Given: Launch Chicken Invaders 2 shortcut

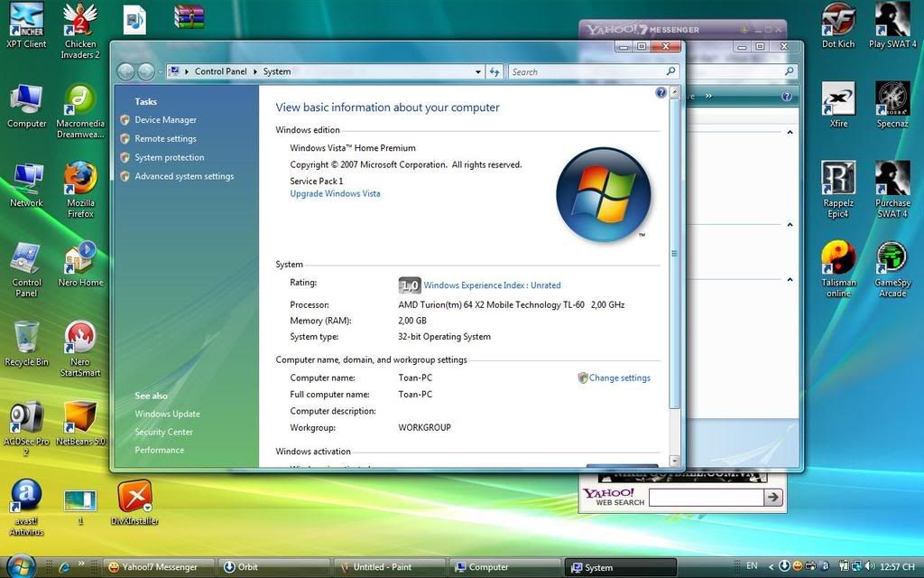Looking at the screenshot, I should [x=80, y=31].
